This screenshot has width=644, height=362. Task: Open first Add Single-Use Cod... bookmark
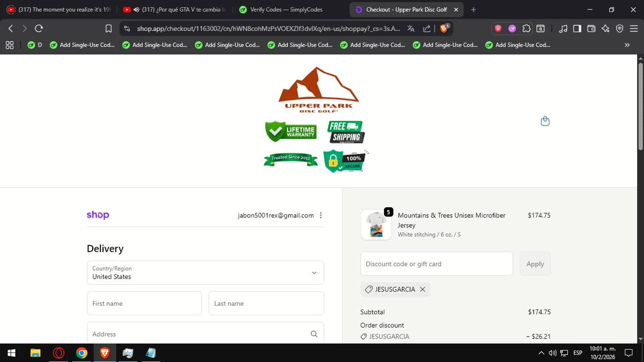[x=82, y=45]
